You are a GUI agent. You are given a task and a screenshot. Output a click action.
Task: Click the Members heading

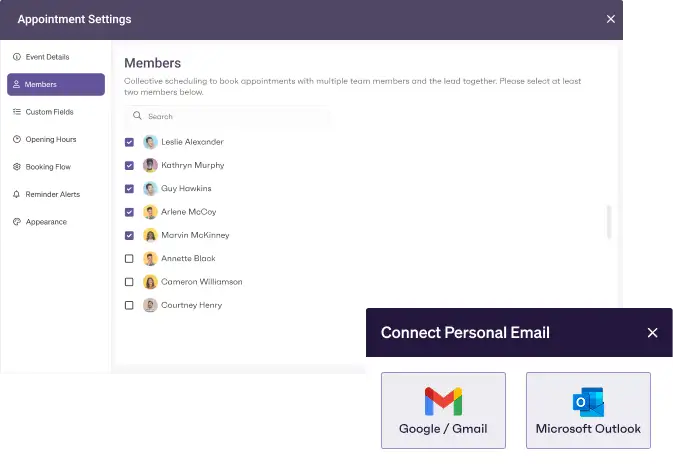(x=152, y=63)
